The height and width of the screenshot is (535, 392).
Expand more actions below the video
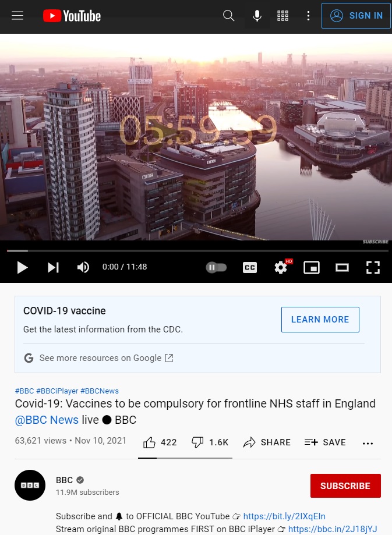tap(368, 443)
